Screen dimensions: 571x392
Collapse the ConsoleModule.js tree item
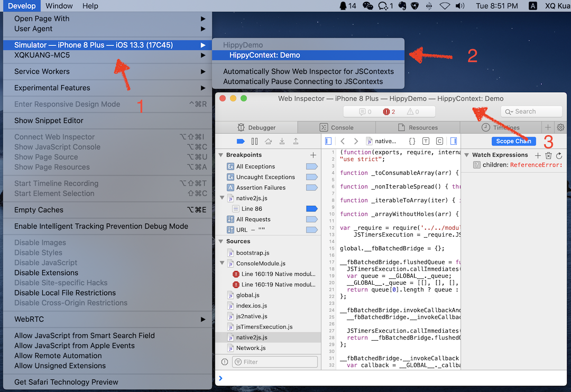(222, 263)
